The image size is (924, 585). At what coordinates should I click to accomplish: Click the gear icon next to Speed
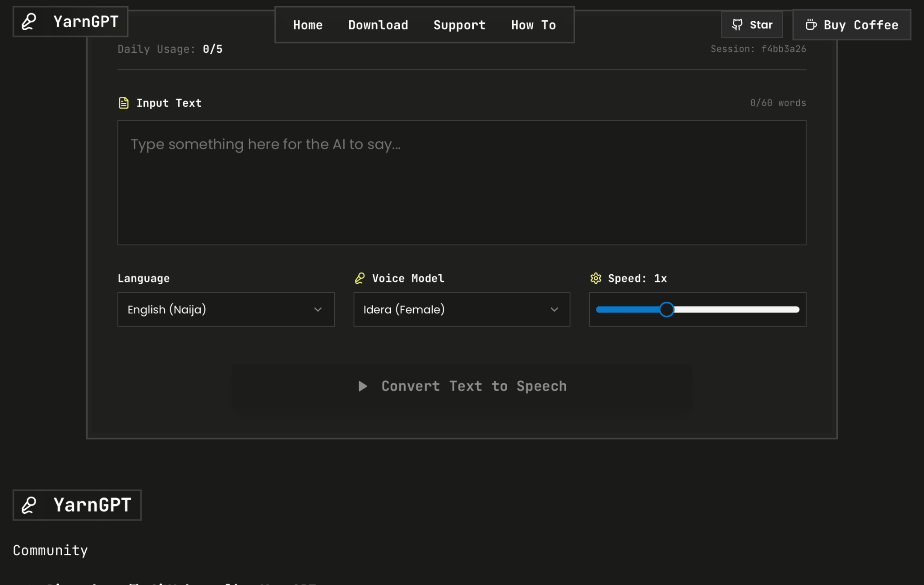pyautogui.click(x=596, y=278)
